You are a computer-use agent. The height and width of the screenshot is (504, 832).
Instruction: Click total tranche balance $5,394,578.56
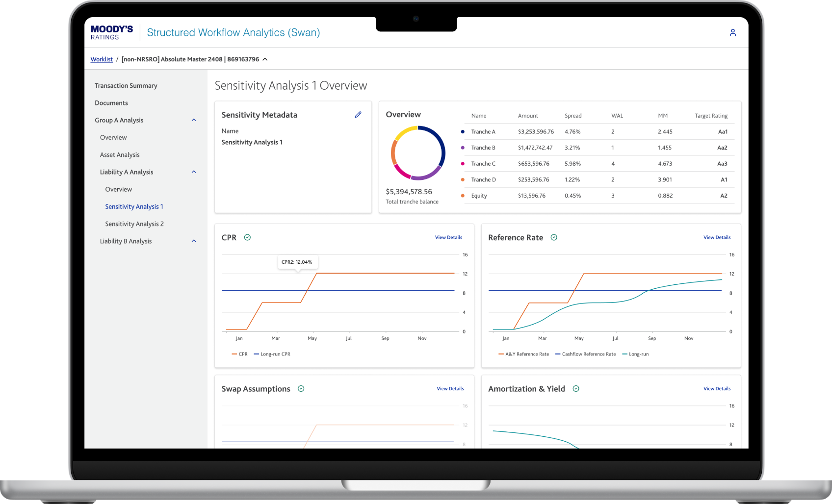coord(409,192)
